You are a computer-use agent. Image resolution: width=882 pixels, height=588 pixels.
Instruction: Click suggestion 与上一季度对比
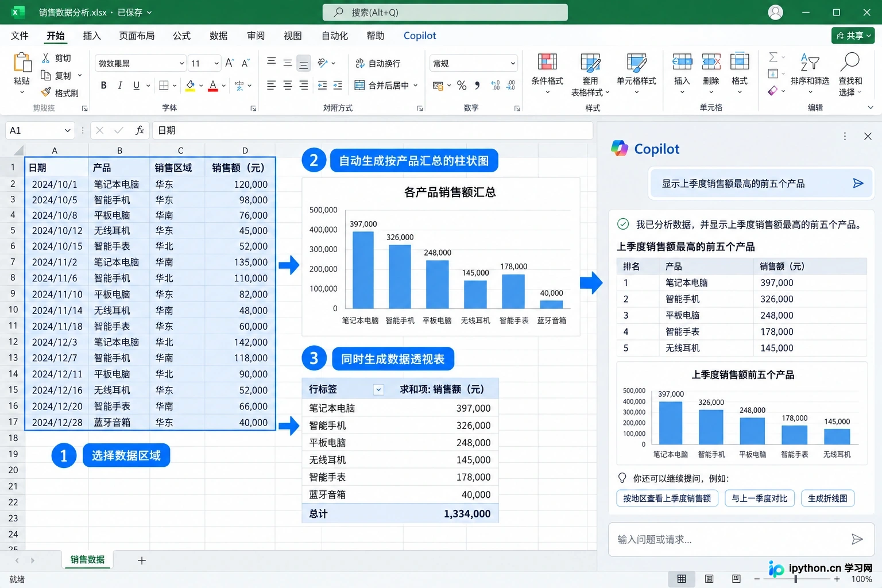(760, 498)
